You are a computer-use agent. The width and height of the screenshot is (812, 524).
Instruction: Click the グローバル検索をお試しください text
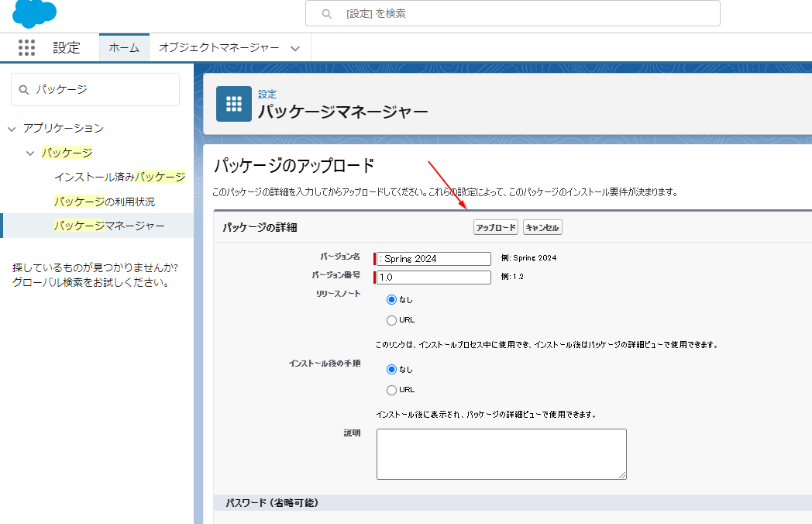click(91, 282)
